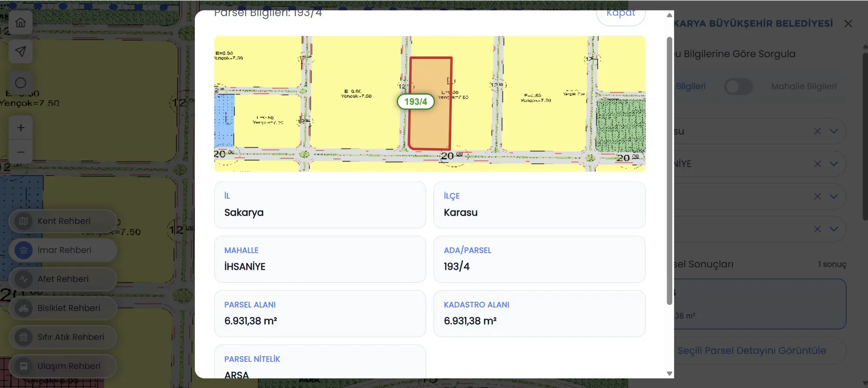Select the Bilgileri query mode label
Image resolution: width=868 pixels, height=388 pixels.
click(690, 86)
